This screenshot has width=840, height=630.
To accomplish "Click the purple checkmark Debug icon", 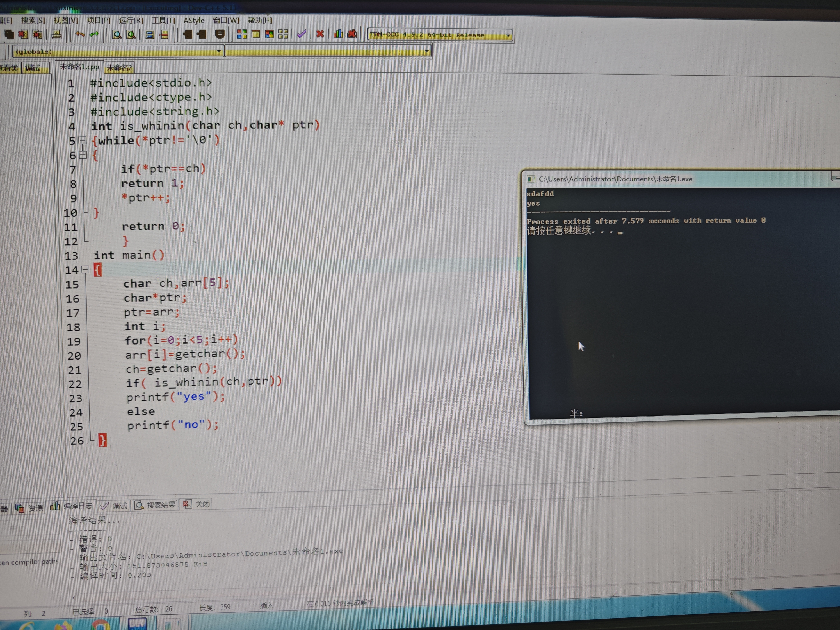I will pos(301,34).
